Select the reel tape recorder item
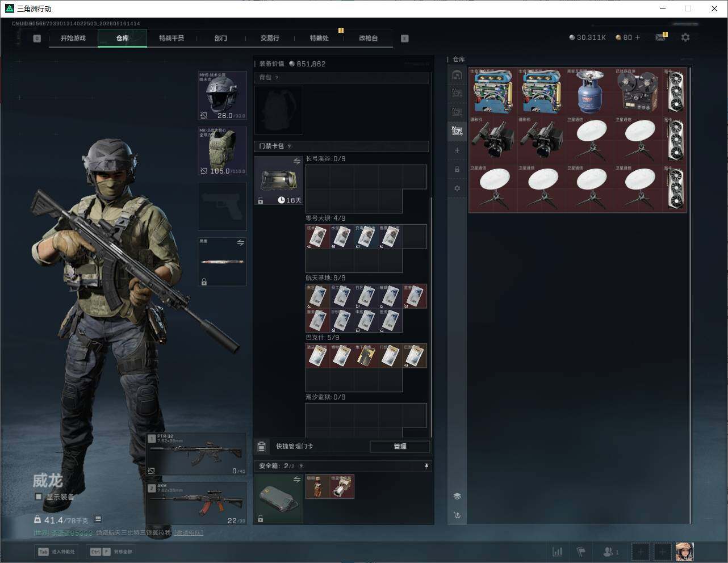728x563 pixels. [639, 92]
